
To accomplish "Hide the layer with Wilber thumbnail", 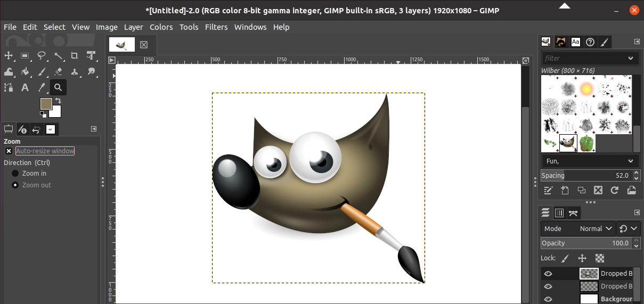I will pos(548,274).
